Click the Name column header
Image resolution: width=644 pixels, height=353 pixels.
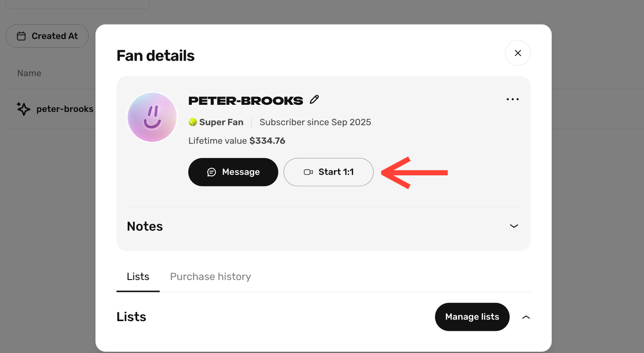coord(29,73)
